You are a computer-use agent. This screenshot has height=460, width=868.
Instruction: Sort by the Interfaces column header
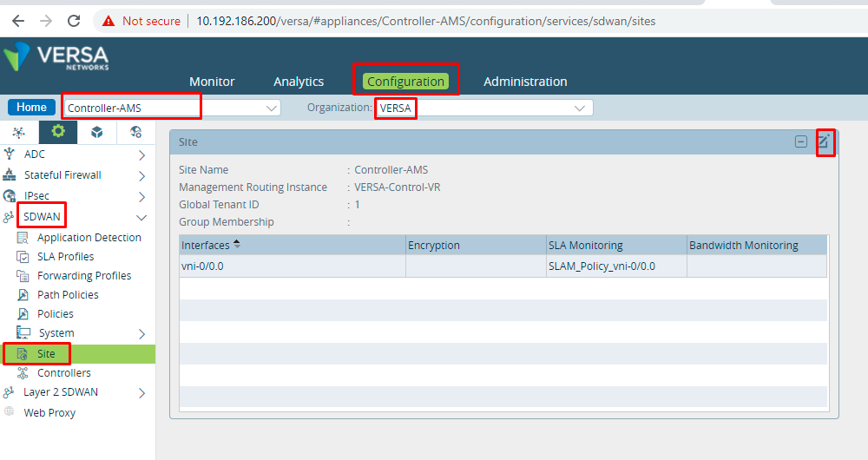293,245
